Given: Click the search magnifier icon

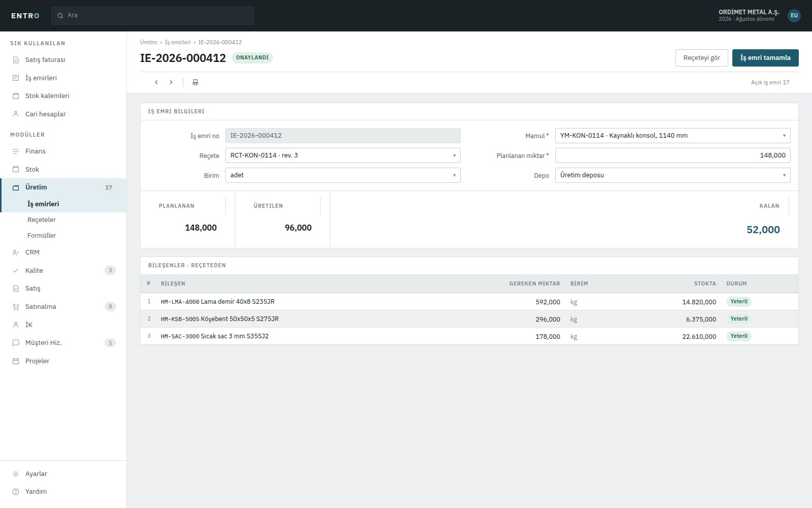Looking at the screenshot, I should (x=60, y=16).
